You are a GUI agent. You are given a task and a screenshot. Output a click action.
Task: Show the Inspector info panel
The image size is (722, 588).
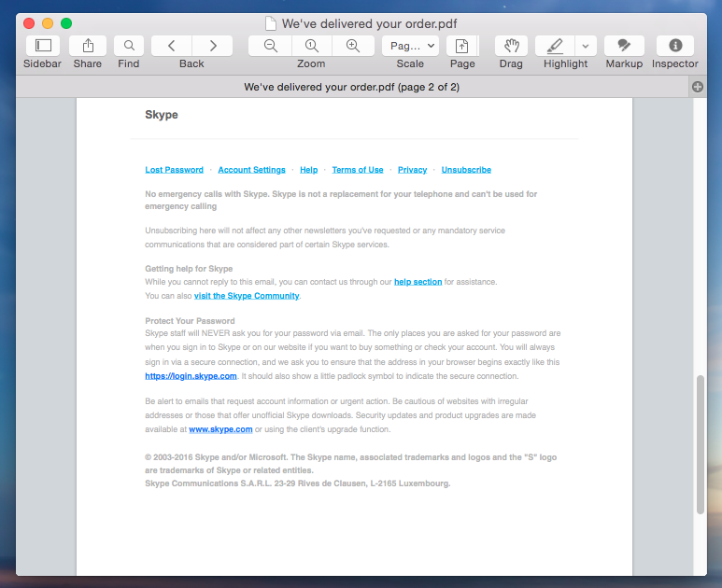675,46
